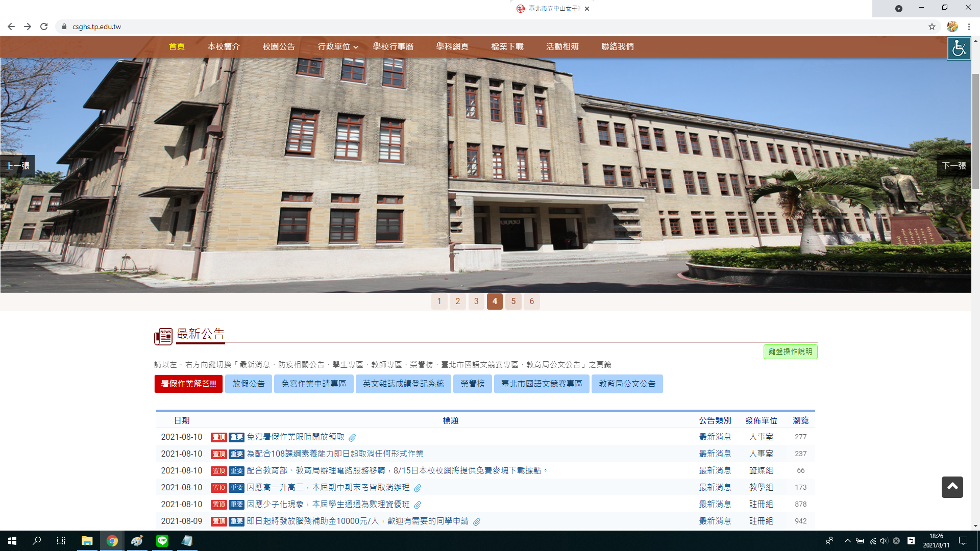Screen dimensions: 980x551
Task: Switch to slide 5 of carousel
Action: (x=513, y=301)
